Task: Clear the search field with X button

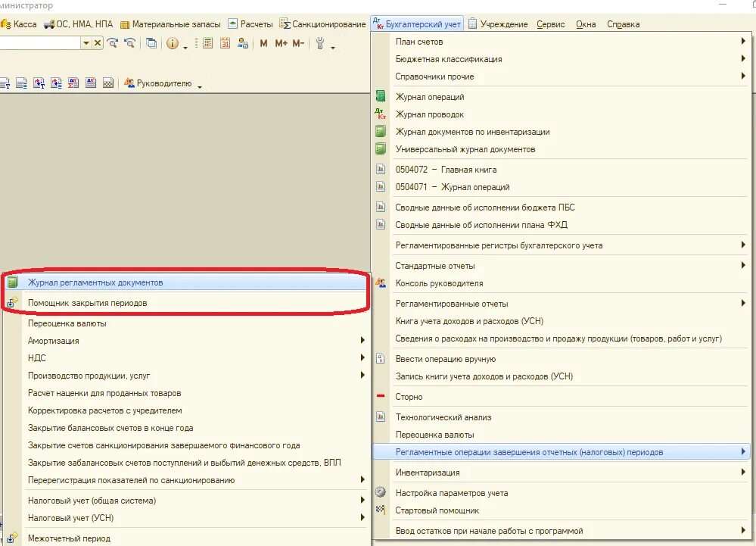Action: (98, 43)
